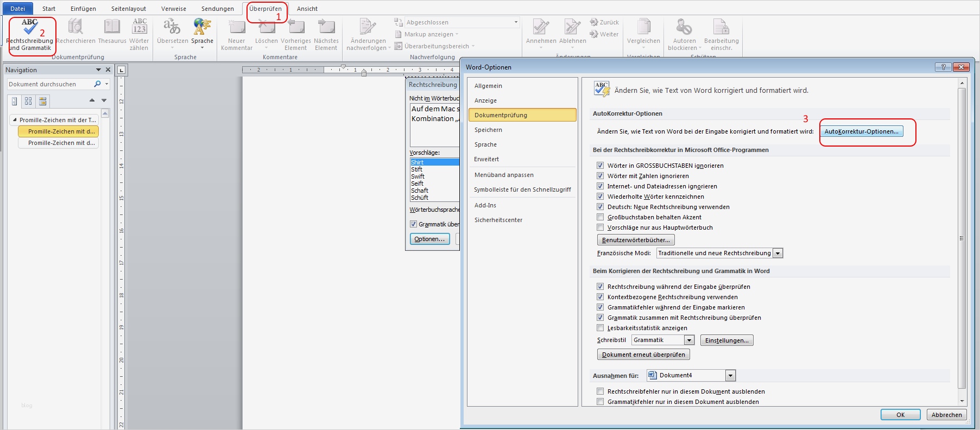This screenshot has width=980, height=430.
Task: Close the Navigation pane
Action: point(108,69)
